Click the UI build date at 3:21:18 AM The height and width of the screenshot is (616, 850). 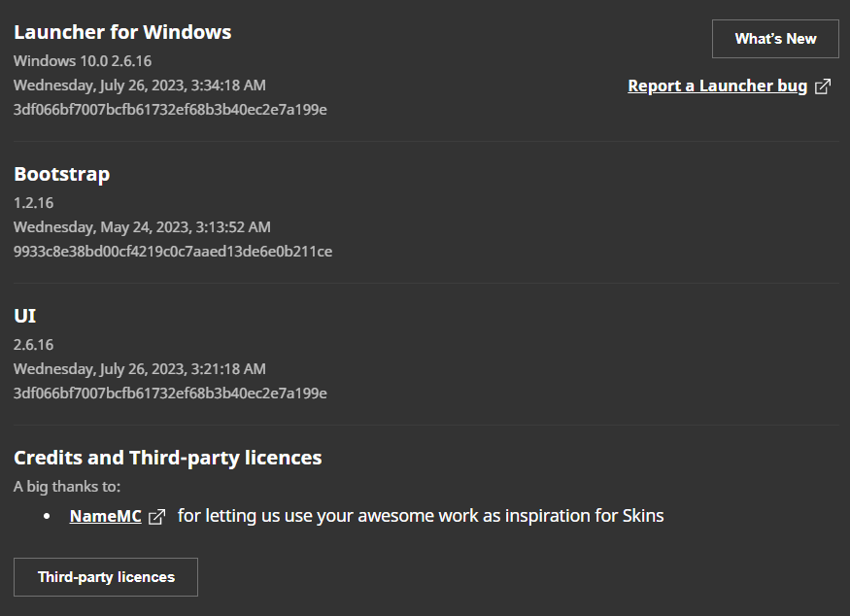tap(140, 368)
